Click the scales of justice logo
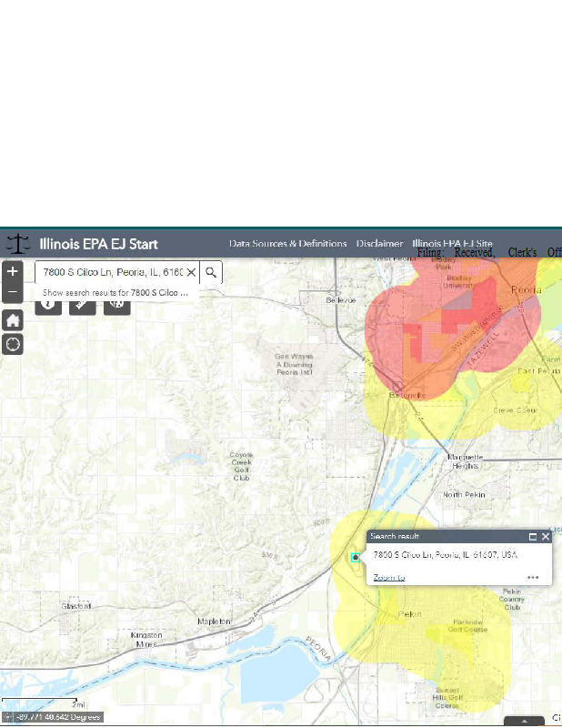 [x=18, y=244]
